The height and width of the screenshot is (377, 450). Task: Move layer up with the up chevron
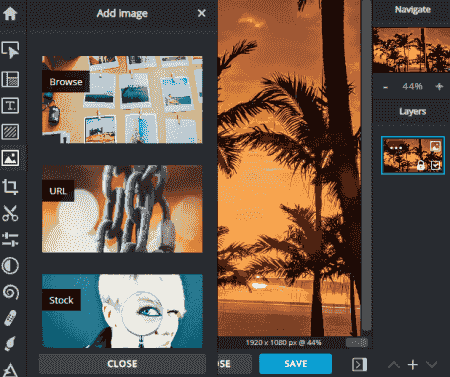point(394,365)
